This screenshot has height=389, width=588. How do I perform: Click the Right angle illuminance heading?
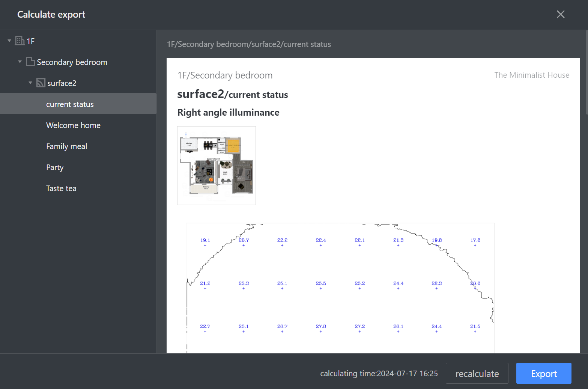click(x=228, y=112)
